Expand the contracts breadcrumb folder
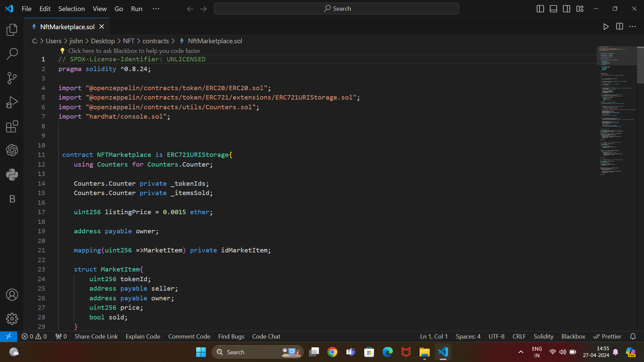This screenshot has height=362, width=644. (x=155, y=41)
